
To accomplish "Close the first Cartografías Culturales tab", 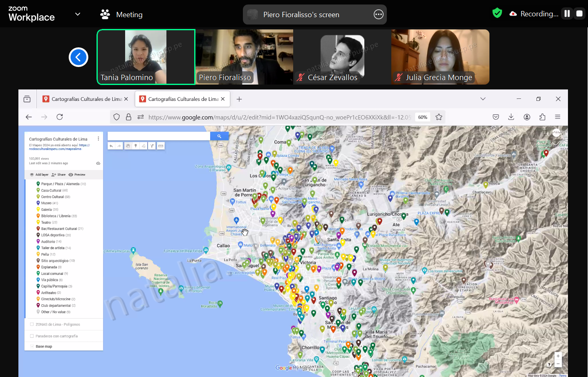I will point(126,99).
